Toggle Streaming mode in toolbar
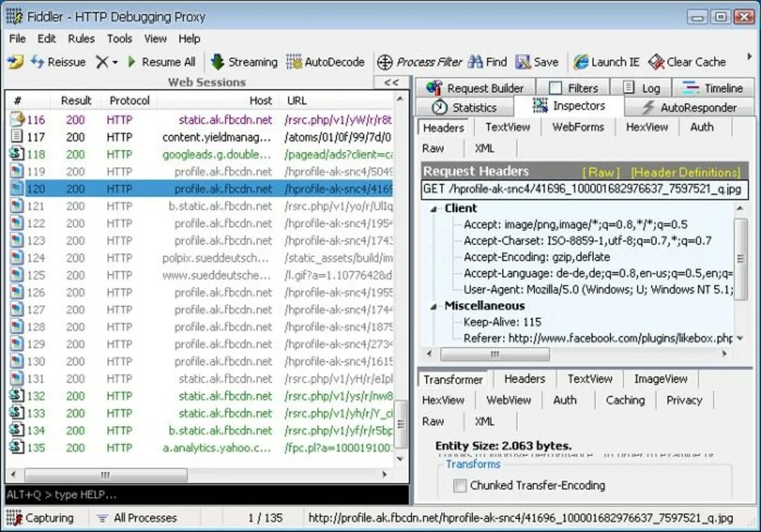The height and width of the screenshot is (532, 761). pos(244,62)
